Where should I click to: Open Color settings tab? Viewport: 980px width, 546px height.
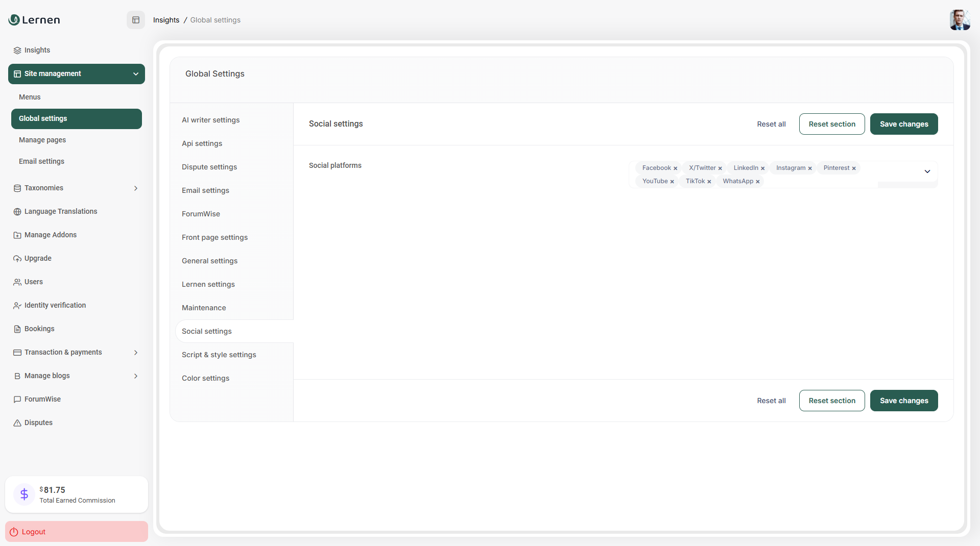click(205, 378)
